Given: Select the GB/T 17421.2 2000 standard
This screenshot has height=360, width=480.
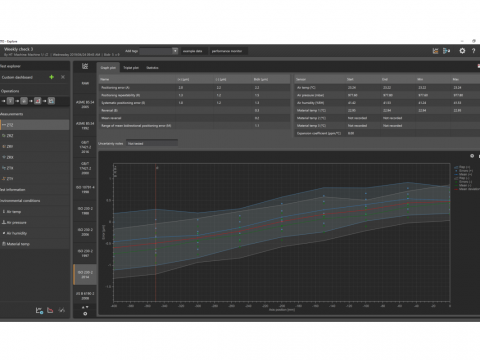Looking at the screenshot, I should click(x=85, y=168).
